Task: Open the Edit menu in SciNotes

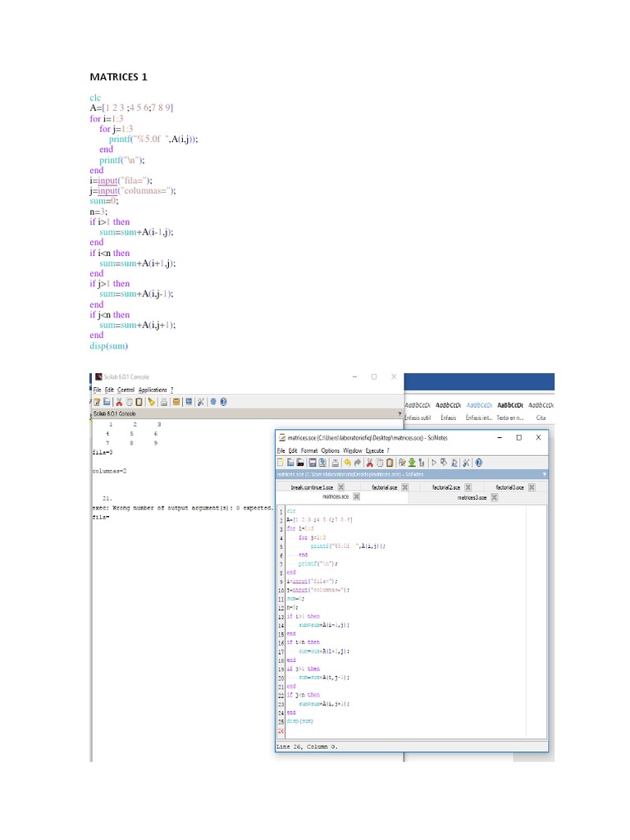Action: click(x=293, y=450)
